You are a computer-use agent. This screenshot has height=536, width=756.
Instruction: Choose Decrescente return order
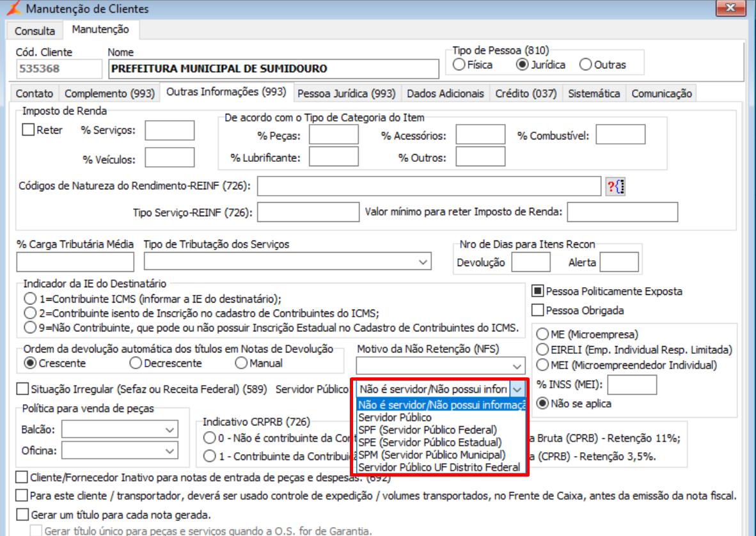click(136, 363)
